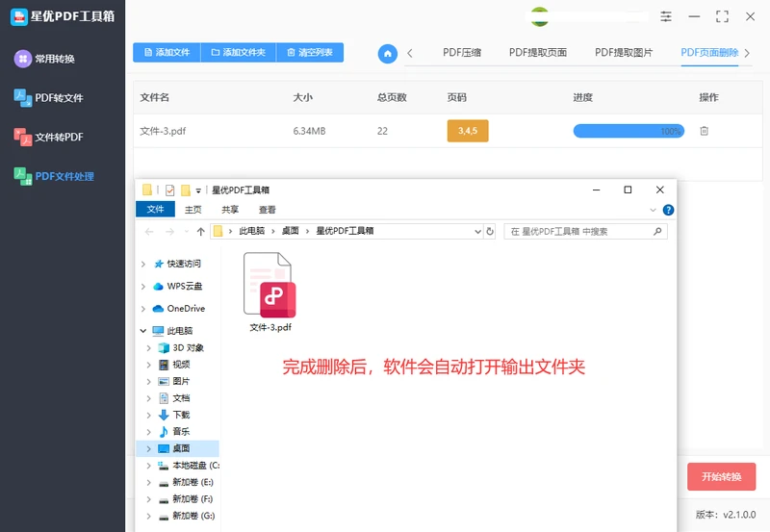Collapse the 此电脑 tree node

point(142,331)
